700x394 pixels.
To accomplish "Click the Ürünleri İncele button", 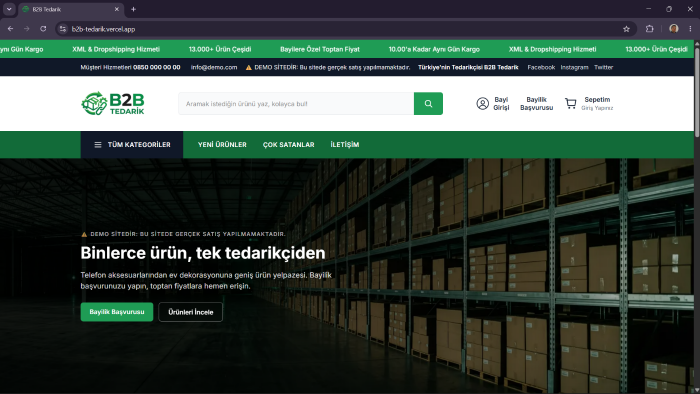I will [x=191, y=312].
